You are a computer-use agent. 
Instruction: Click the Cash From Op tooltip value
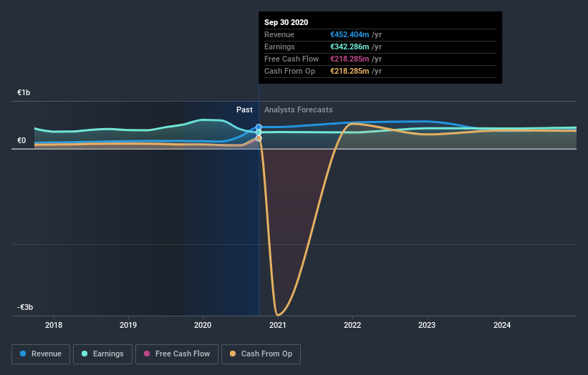pos(350,71)
